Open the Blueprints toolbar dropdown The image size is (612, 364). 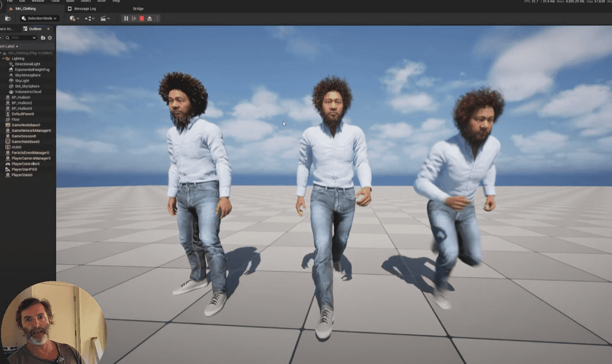pos(90,18)
